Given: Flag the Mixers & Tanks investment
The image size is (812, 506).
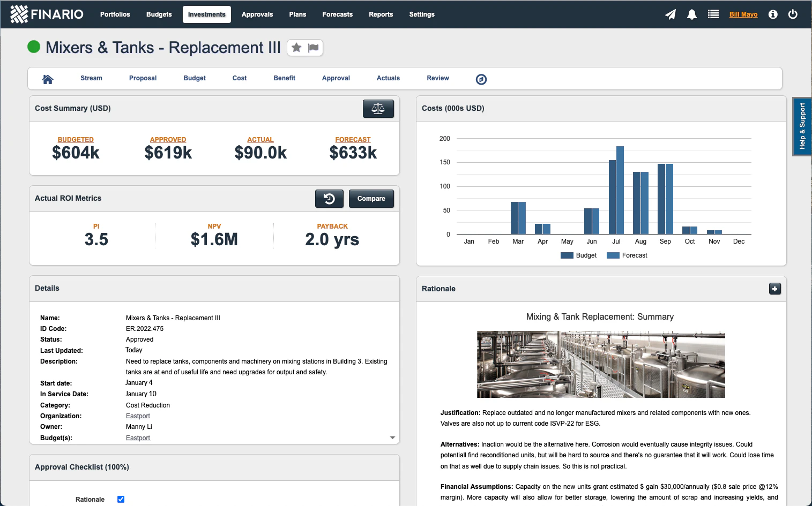Looking at the screenshot, I should point(313,48).
